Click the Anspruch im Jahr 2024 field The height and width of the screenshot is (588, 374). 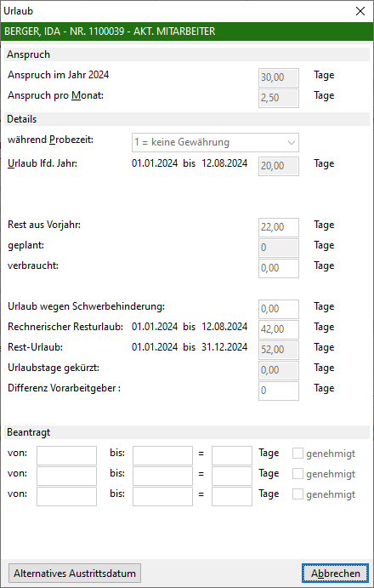279,77
